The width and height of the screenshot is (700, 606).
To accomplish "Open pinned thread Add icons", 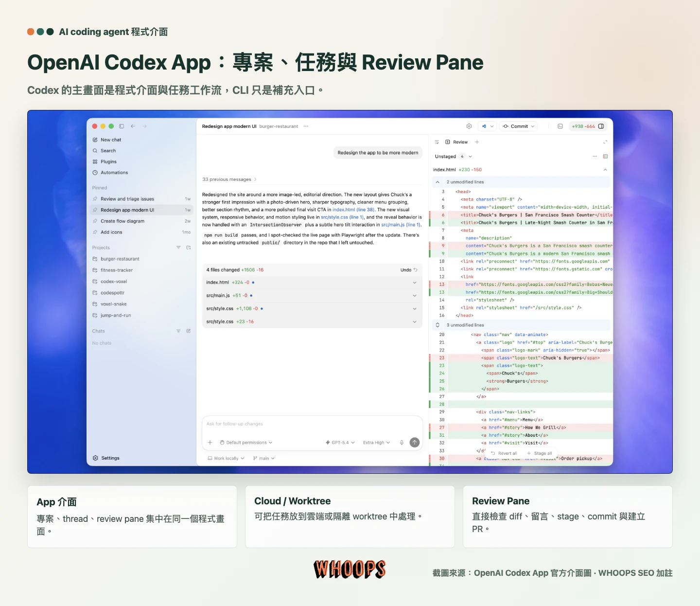I will [141, 232].
